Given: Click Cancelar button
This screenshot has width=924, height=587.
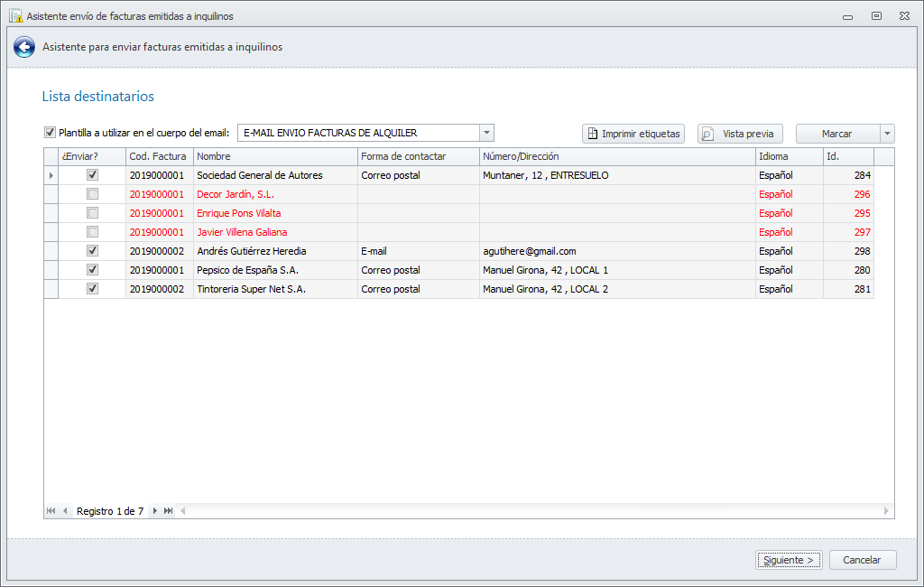Looking at the screenshot, I should pyautogui.click(x=863, y=560).
